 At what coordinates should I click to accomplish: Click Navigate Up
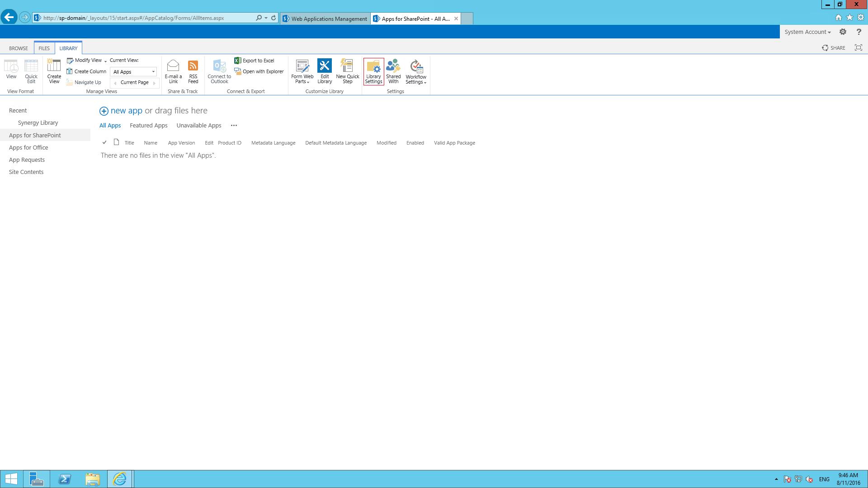[84, 82]
